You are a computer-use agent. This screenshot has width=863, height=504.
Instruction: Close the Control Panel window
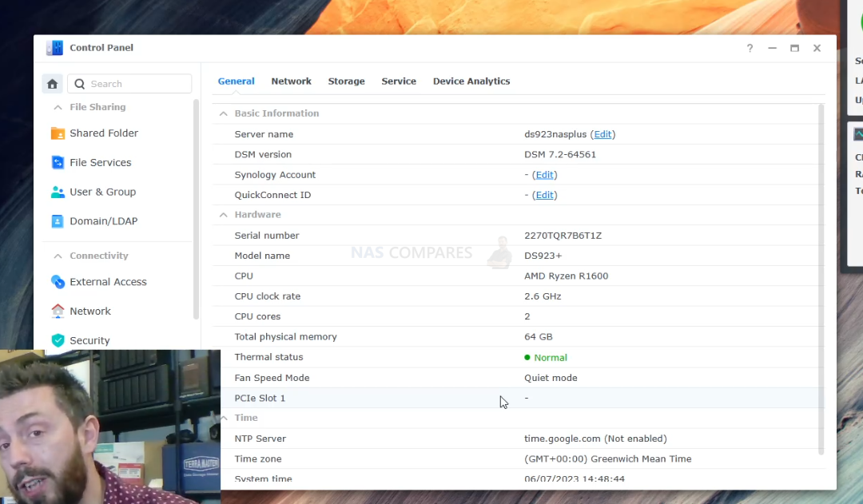pos(817,48)
